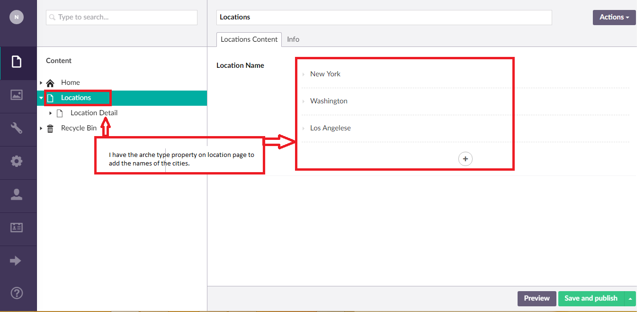Select the Locations Content tab
644x312 pixels.
pos(249,39)
